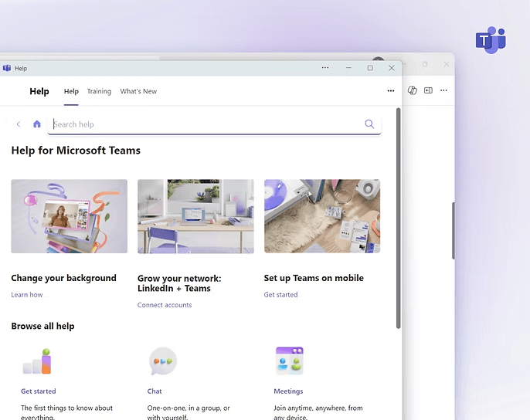Switch to the Training tab
Screen dimensions: 530x420
point(99,91)
